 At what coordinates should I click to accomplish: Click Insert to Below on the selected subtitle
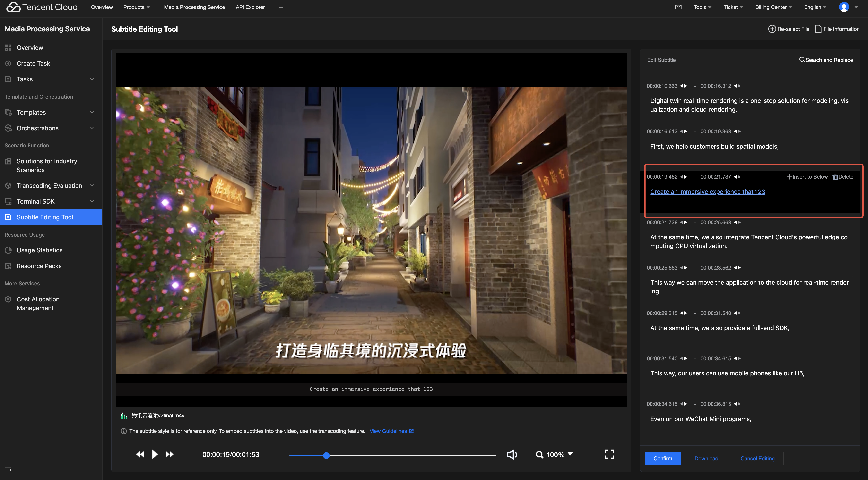(x=807, y=177)
